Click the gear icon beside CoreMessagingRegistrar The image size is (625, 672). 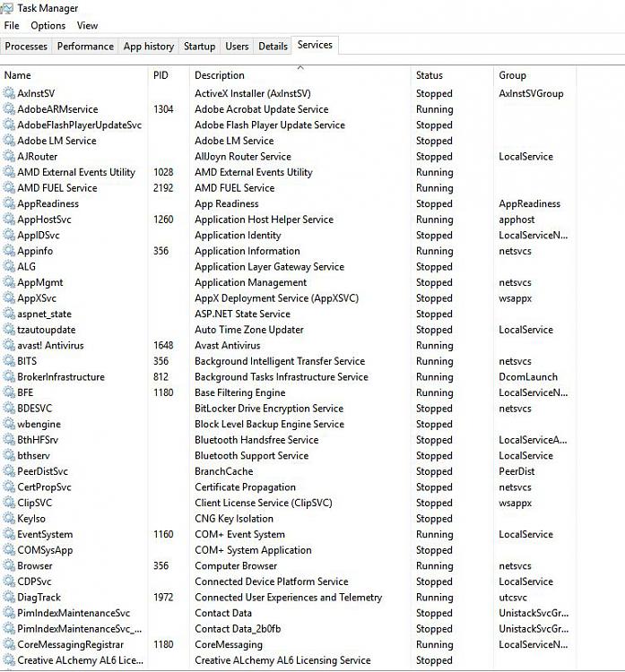tap(9, 644)
